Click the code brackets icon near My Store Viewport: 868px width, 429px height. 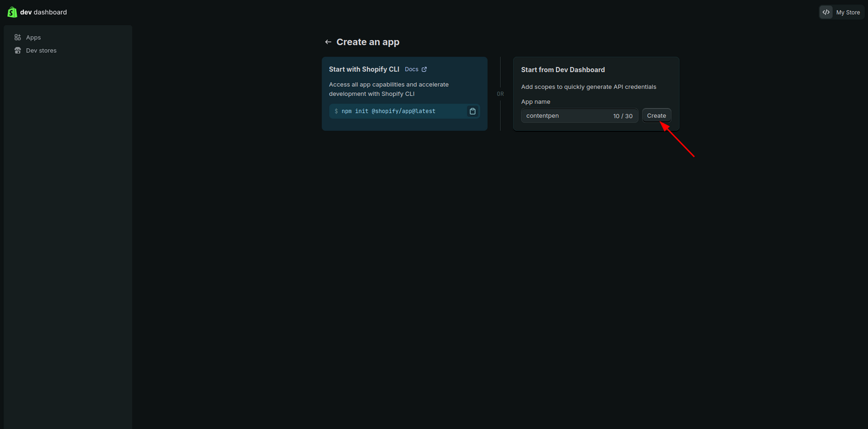826,12
